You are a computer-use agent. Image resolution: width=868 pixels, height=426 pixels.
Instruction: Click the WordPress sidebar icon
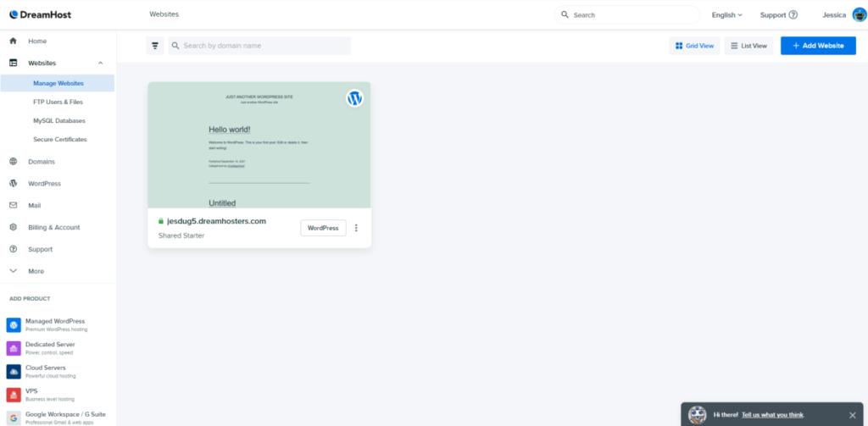point(14,184)
